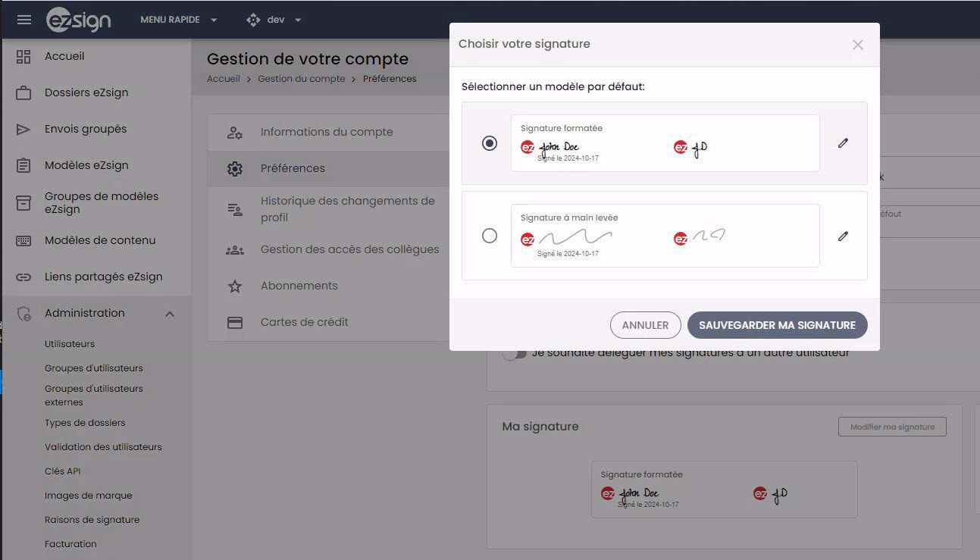Close the Choisir votre signature dialog
Viewport: 980px width, 560px height.
[857, 45]
